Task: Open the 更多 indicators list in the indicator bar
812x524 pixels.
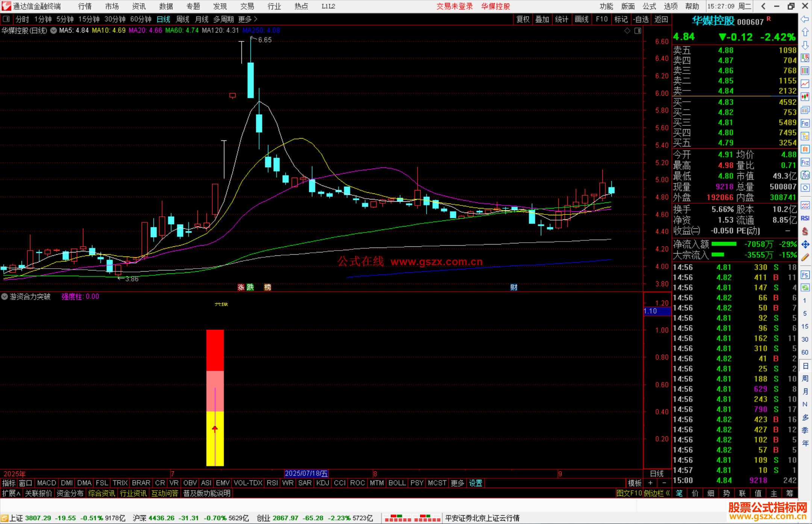Action: [x=458, y=483]
